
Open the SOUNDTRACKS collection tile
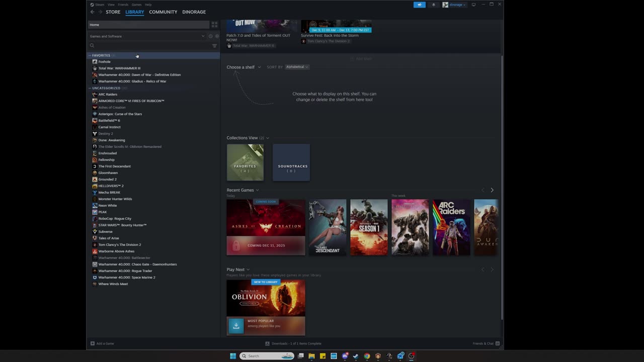point(291,162)
